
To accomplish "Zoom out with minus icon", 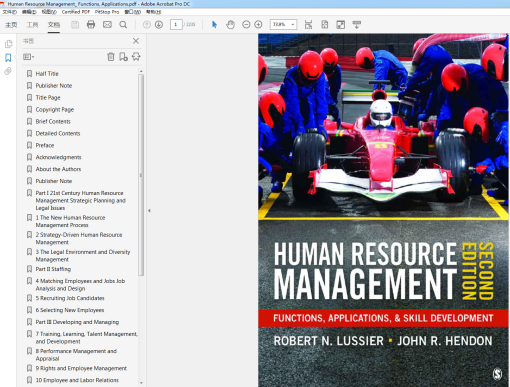I will [246, 25].
